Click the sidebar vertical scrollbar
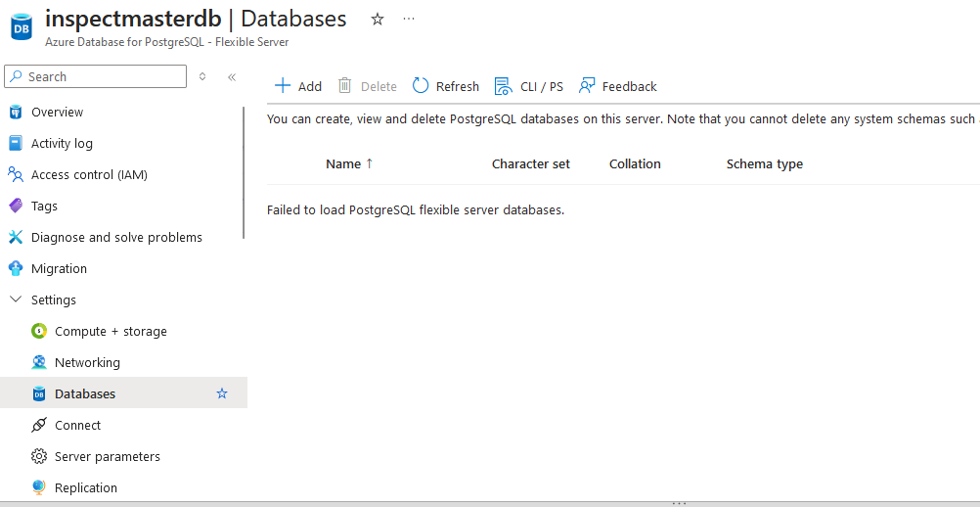Screen dimensions: 980x507 pyautogui.click(x=244, y=172)
